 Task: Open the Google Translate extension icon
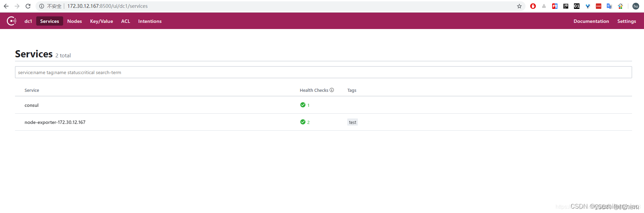pyautogui.click(x=610, y=6)
